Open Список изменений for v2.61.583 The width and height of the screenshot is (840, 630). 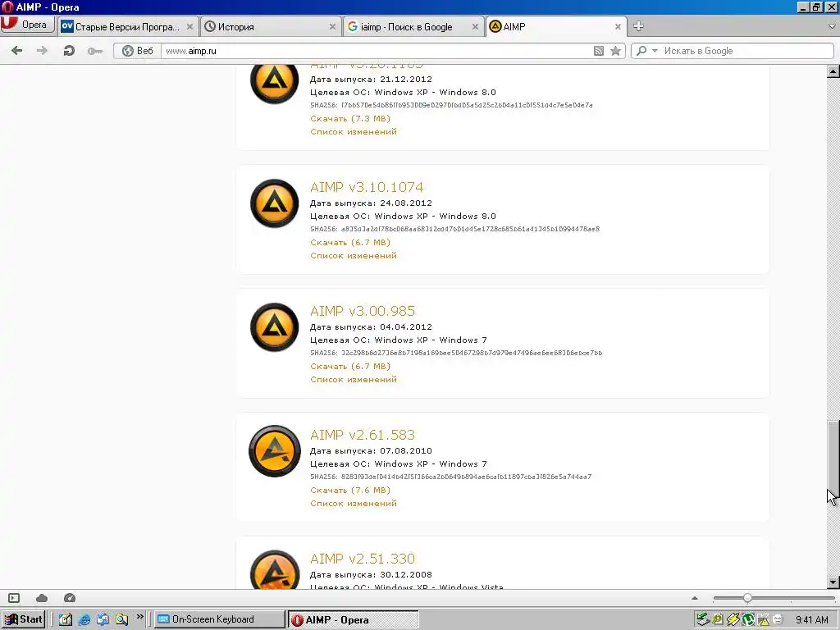click(354, 503)
